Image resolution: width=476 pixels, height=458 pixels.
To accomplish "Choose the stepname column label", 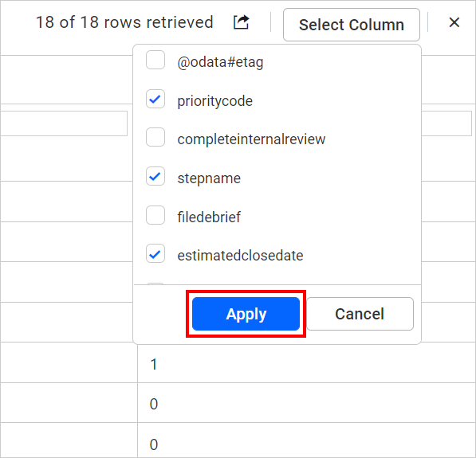I will point(209,178).
